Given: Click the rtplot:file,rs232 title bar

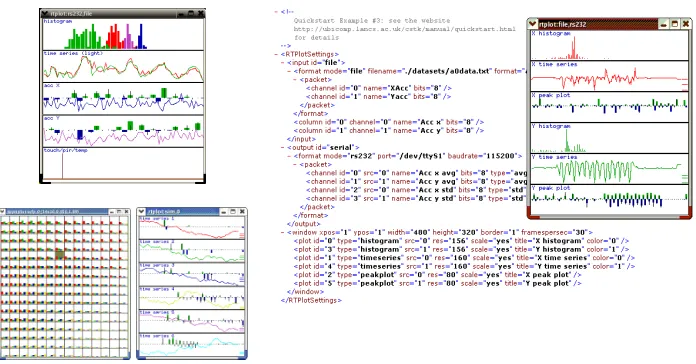Looking at the screenshot, I should click(598, 24).
